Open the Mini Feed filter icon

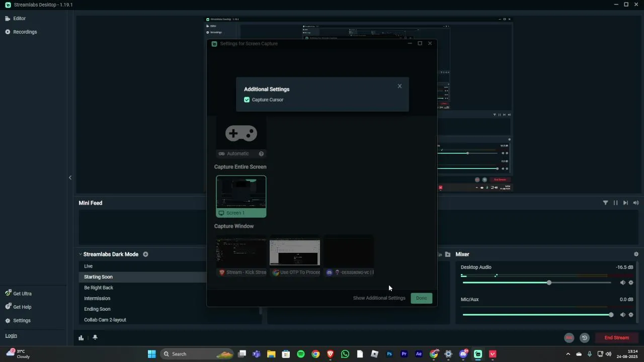tap(605, 203)
